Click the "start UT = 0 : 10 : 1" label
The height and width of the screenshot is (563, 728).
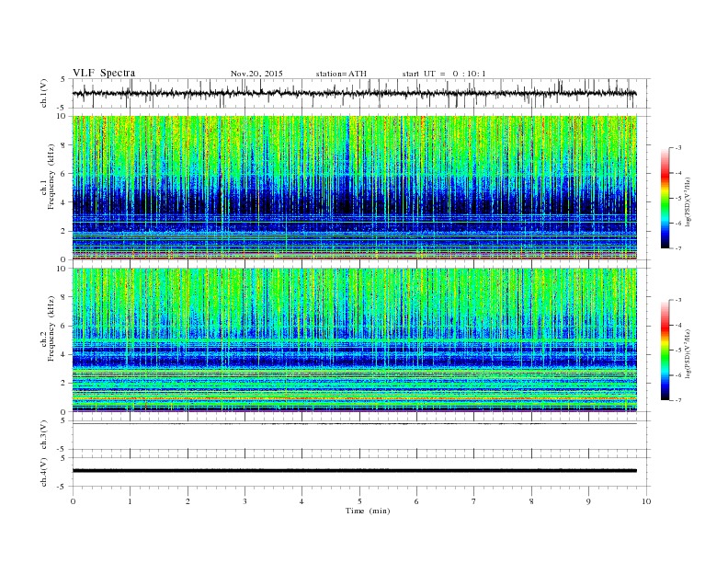pyautogui.click(x=444, y=74)
